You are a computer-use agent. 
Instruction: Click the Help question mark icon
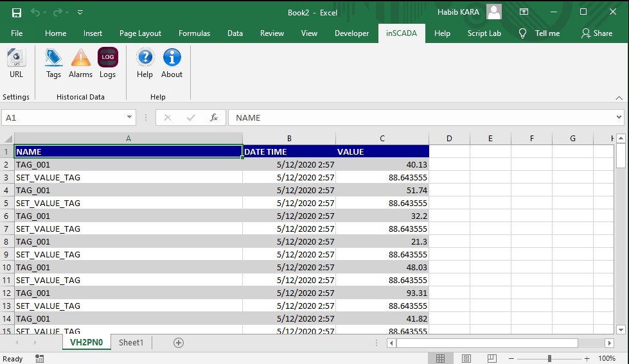tap(145, 59)
